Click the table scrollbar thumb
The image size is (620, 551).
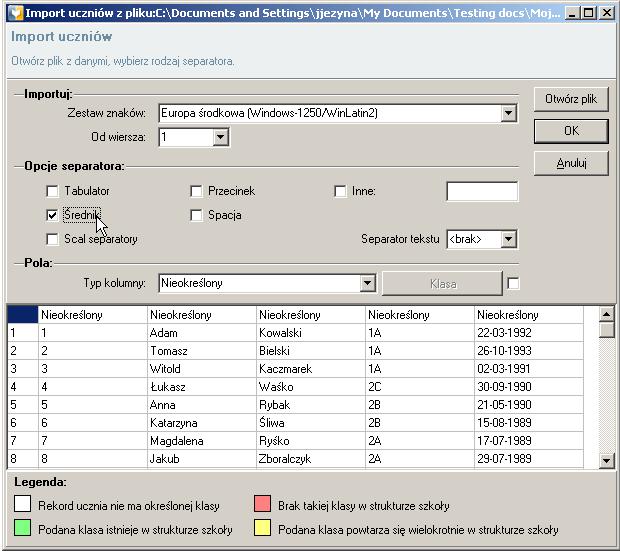coord(607,330)
